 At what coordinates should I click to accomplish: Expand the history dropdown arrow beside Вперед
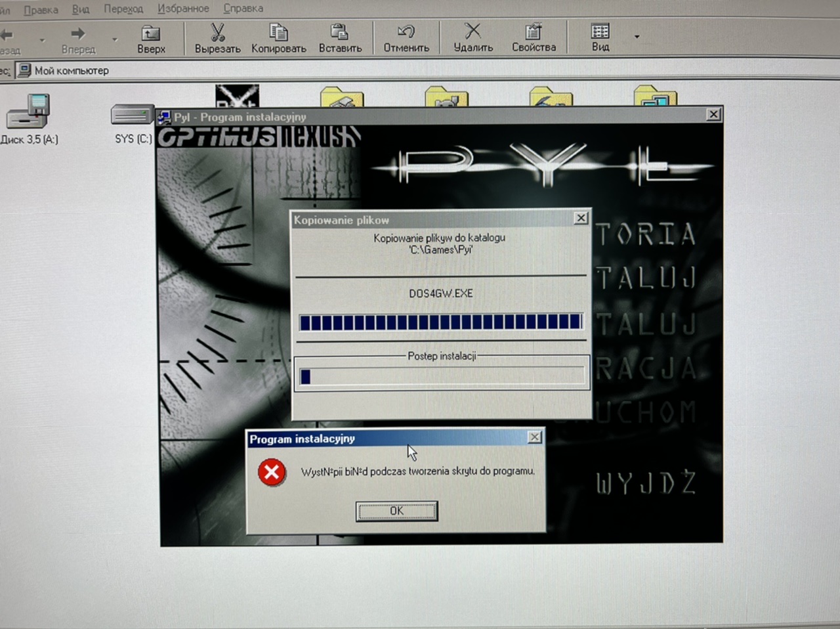click(x=114, y=39)
